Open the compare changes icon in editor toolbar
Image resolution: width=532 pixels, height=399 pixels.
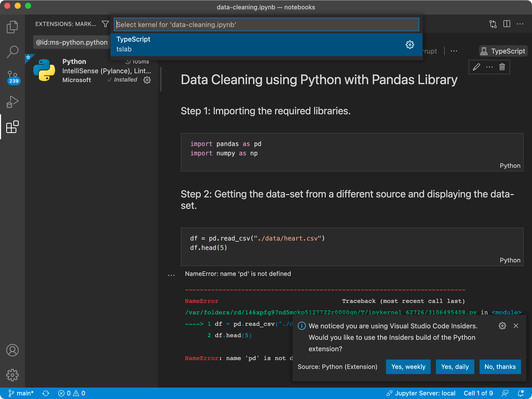pos(493,24)
